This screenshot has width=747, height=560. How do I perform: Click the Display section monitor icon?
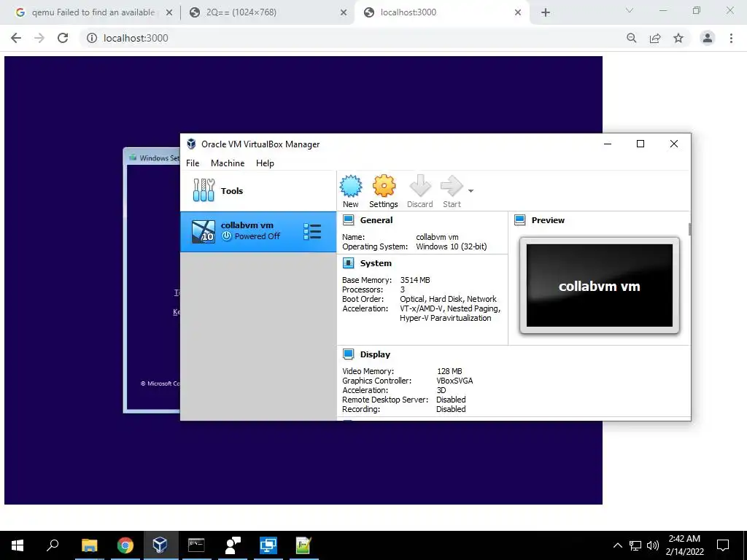348,354
